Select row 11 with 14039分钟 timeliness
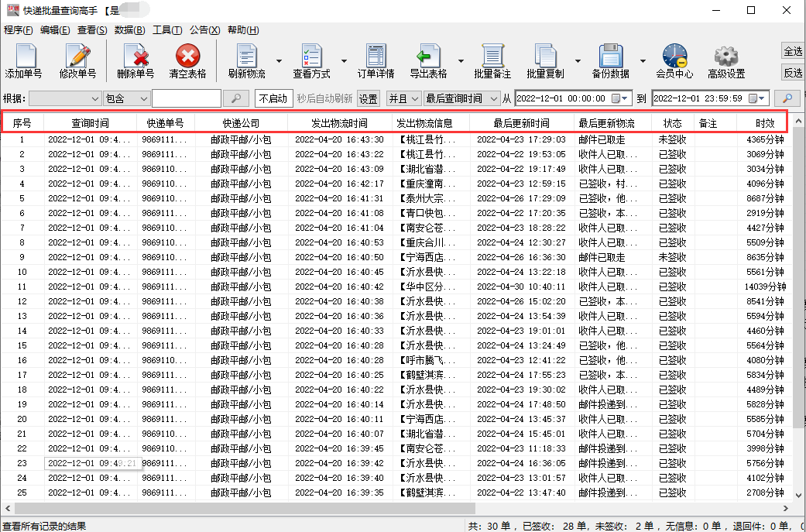 point(396,287)
